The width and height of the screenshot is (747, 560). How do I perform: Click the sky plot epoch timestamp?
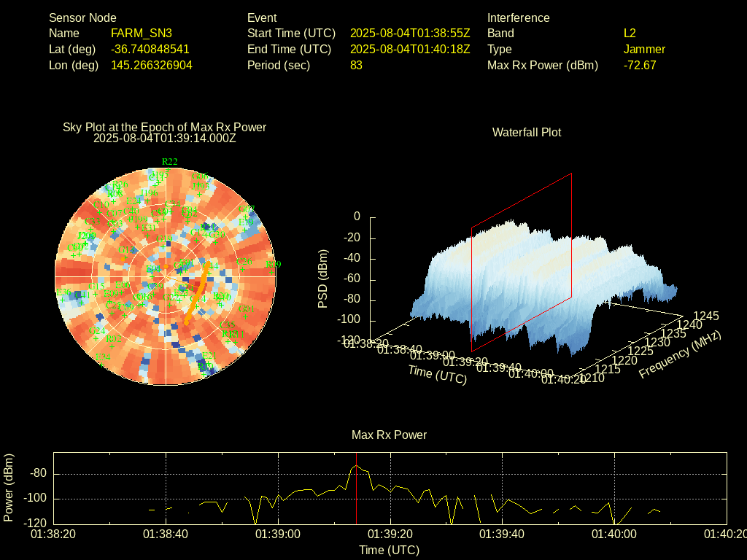(165, 138)
